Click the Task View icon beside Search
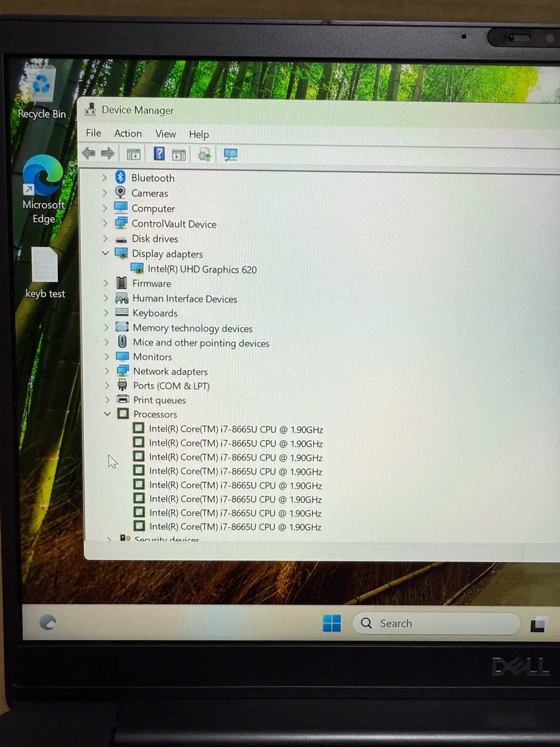 (x=539, y=624)
